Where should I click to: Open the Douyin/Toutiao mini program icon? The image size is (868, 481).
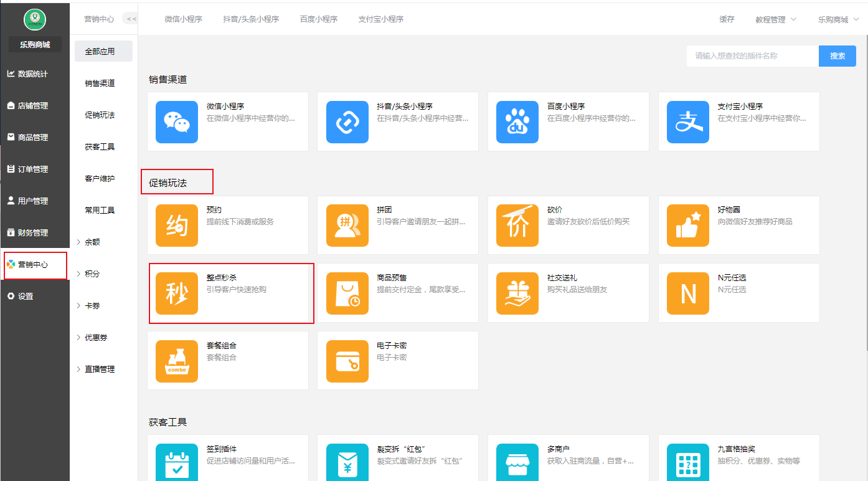(347, 122)
